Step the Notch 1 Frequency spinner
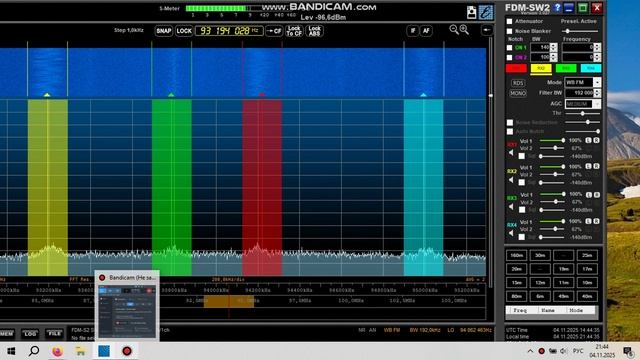 click(x=597, y=48)
